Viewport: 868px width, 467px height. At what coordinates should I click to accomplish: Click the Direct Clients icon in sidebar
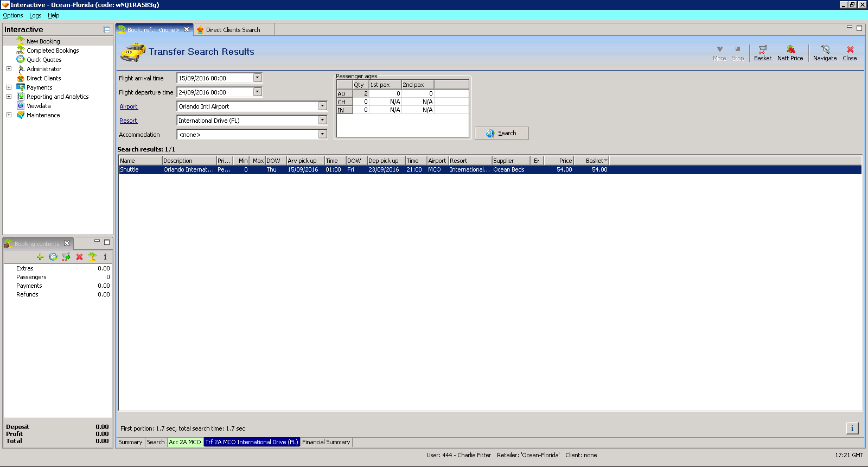[21, 78]
